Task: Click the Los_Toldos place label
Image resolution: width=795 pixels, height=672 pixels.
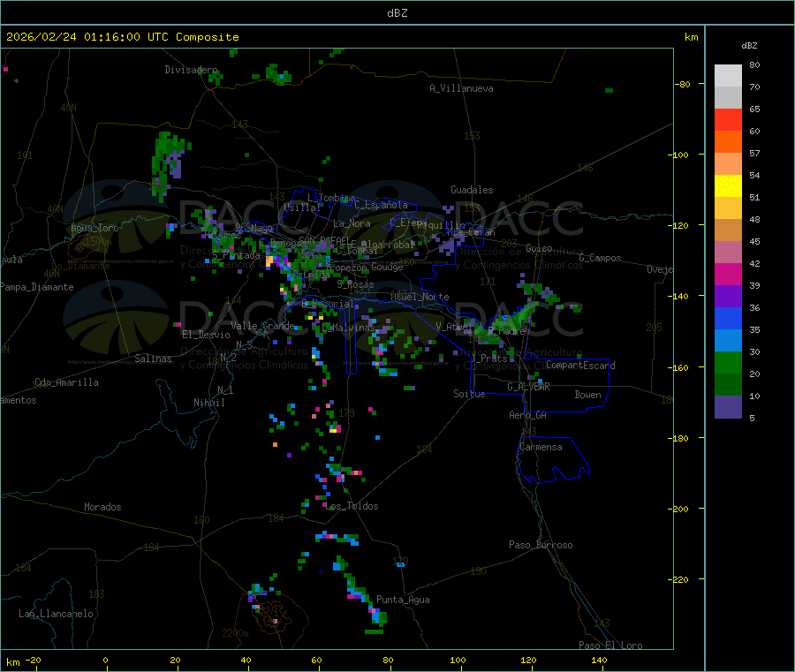Action: pos(352,506)
